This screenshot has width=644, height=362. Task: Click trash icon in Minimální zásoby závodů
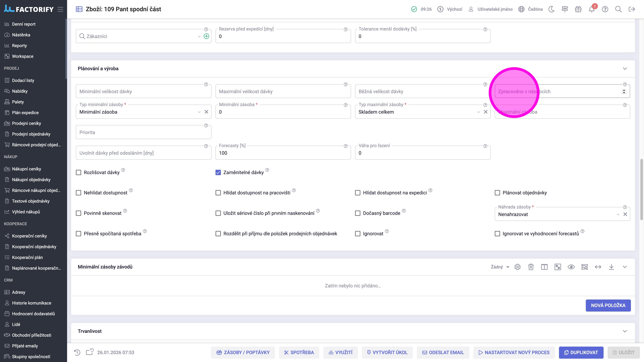coord(531,267)
